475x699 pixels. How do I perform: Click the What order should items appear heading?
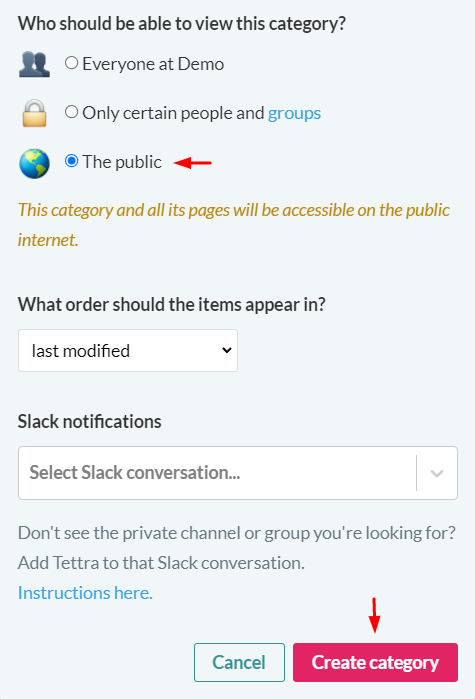pyautogui.click(x=172, y=305)
